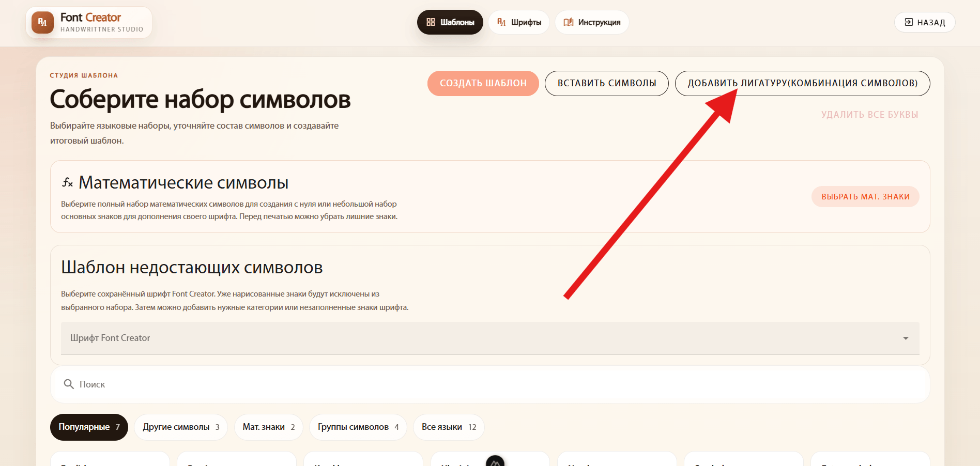Open the Шаблоны tab

click(x=450, y=22)
